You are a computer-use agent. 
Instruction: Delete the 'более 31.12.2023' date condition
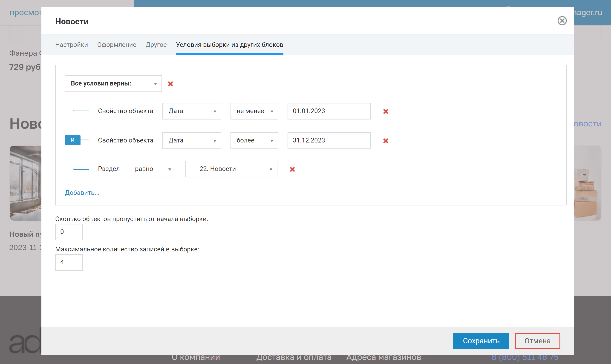(386, 141)
